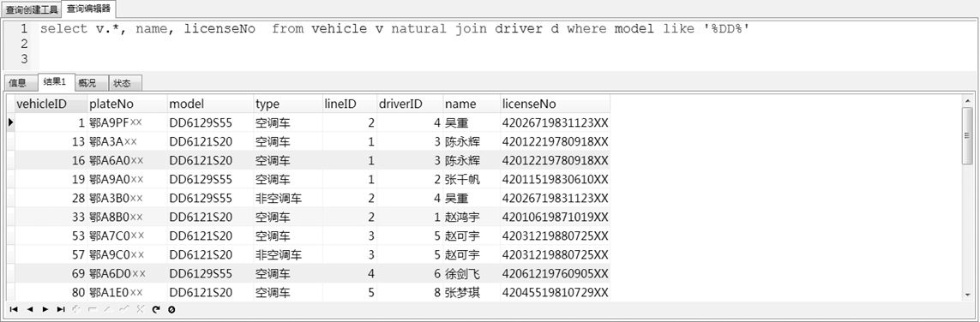Select model DD6121S20 in vehicleID 80 row
Screen dimensions: 980x322
coord(210,292)
